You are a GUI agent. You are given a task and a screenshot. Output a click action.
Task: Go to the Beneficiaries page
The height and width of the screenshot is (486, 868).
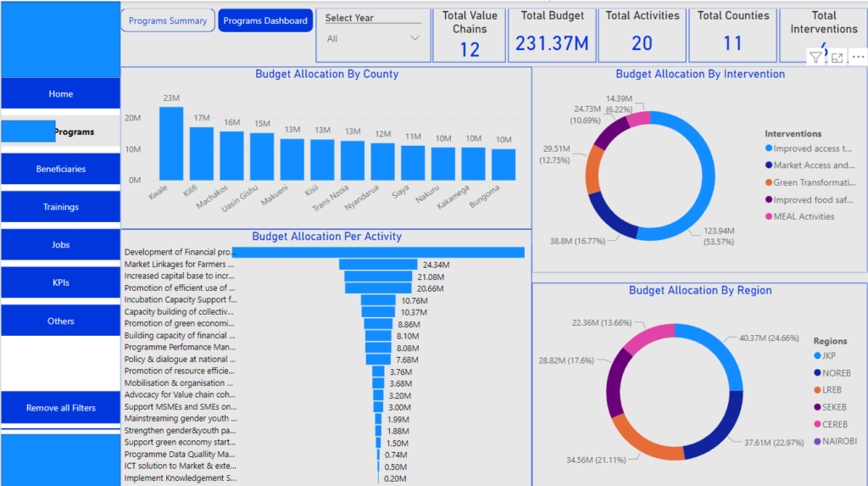[x=61, y=169]
